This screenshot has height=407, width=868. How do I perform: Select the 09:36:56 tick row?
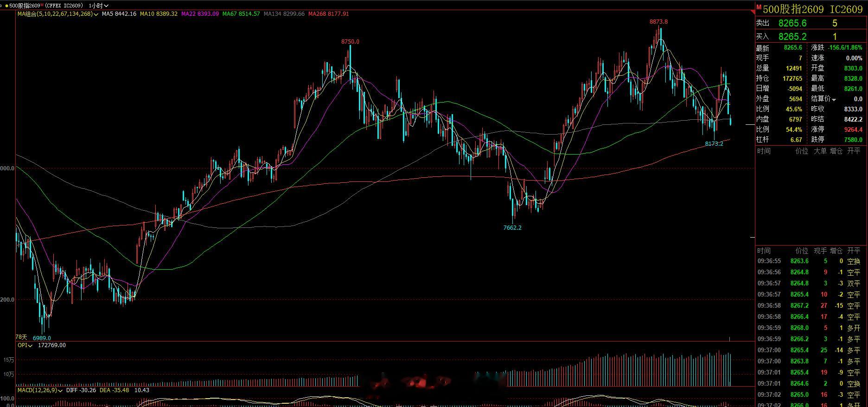coord(810,272)
